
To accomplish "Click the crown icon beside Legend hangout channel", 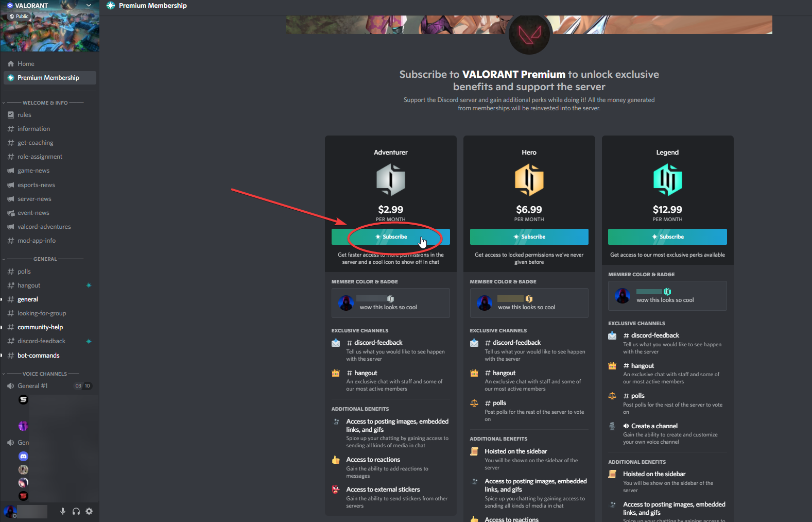I will coord(612,366).
